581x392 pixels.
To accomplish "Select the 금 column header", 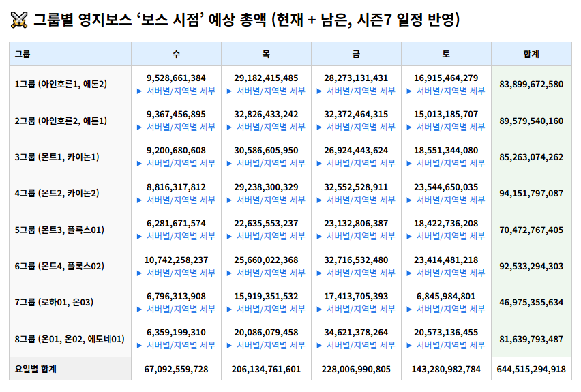I will pos(356,53).
